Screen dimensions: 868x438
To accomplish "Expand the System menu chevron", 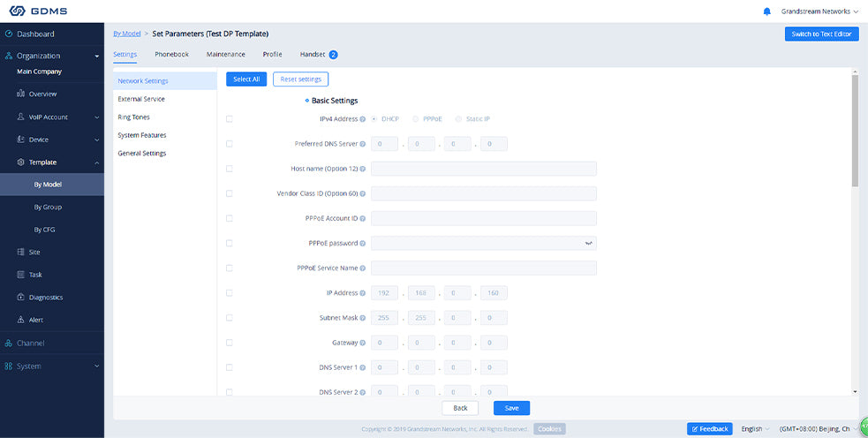I will click(x=97, y=366).
